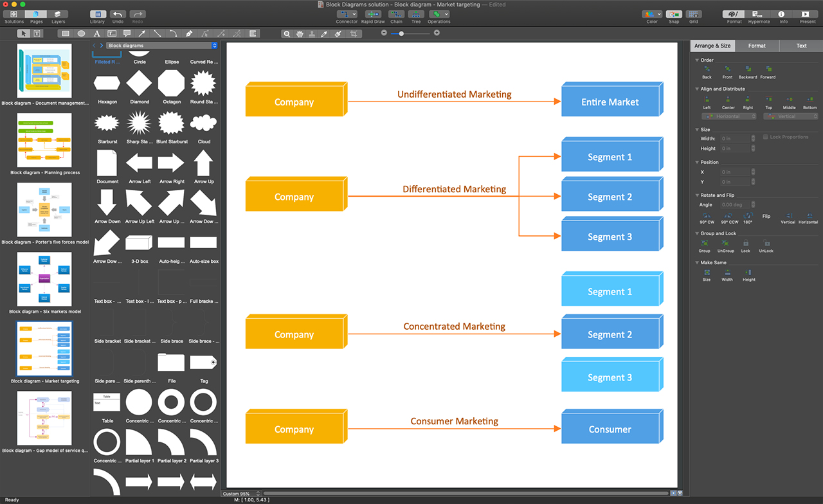823x504 pixels.
Task: Click zoom in plus button
Action: coord(437,33)
